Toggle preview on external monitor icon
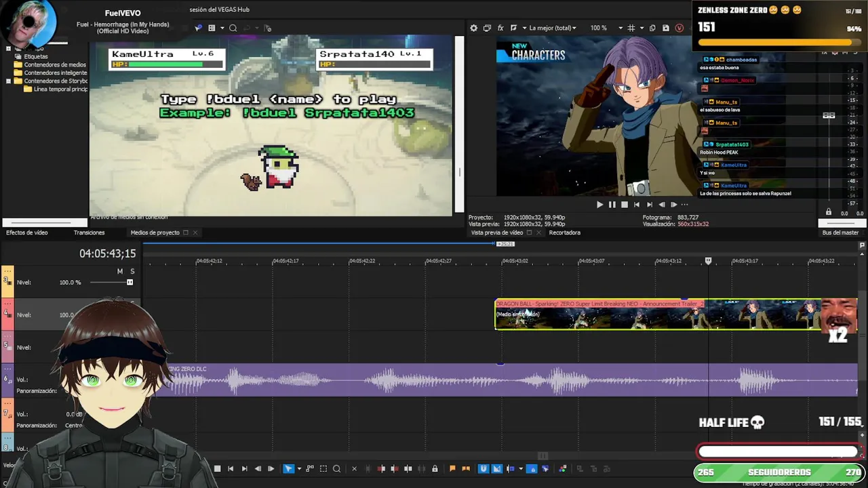The width and height of the screenshot is (868, 488). point(487,28)
